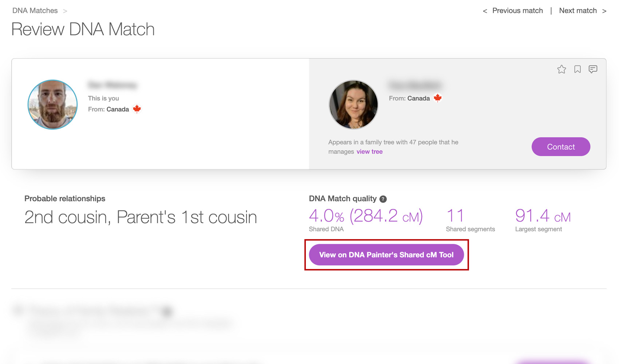
Task: Click the maple leaf flag beside your profile
Action: pos(137,109)
